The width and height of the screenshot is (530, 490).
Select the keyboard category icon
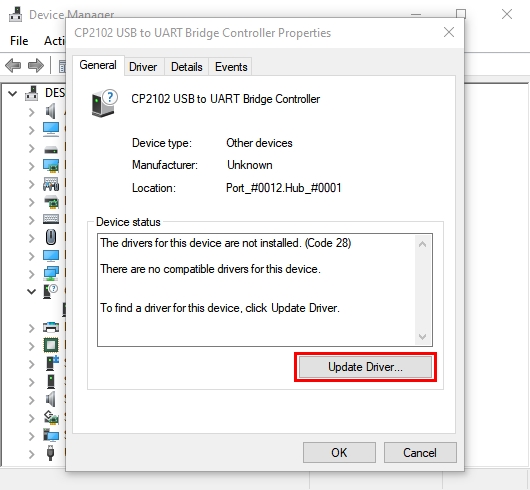point(51,219)
